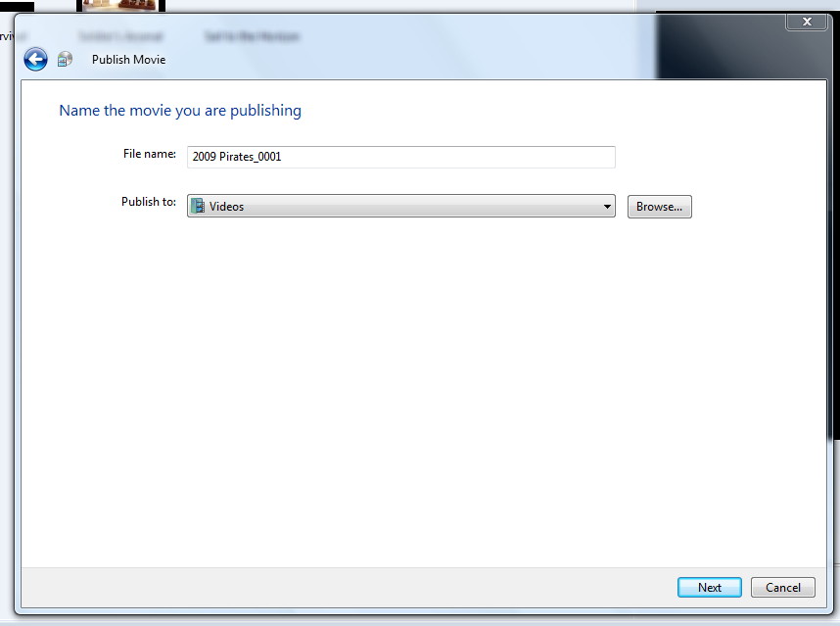Expand the Videos destination combo box
The height and width of the screenshot is (626, 840).
pos(607,206)
